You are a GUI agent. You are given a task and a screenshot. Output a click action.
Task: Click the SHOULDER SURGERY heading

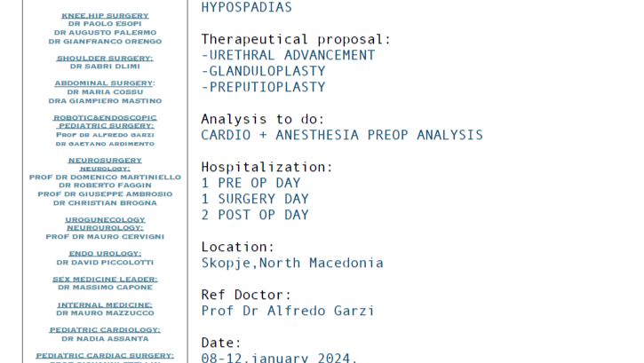[x=105, y=59]
